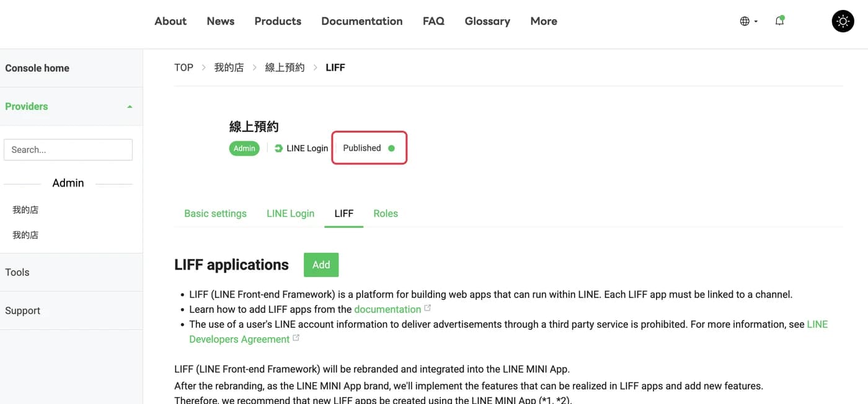Click the Providers sidebar heading
The height and width of the screenshot is (404, 868).
[26, 107]
